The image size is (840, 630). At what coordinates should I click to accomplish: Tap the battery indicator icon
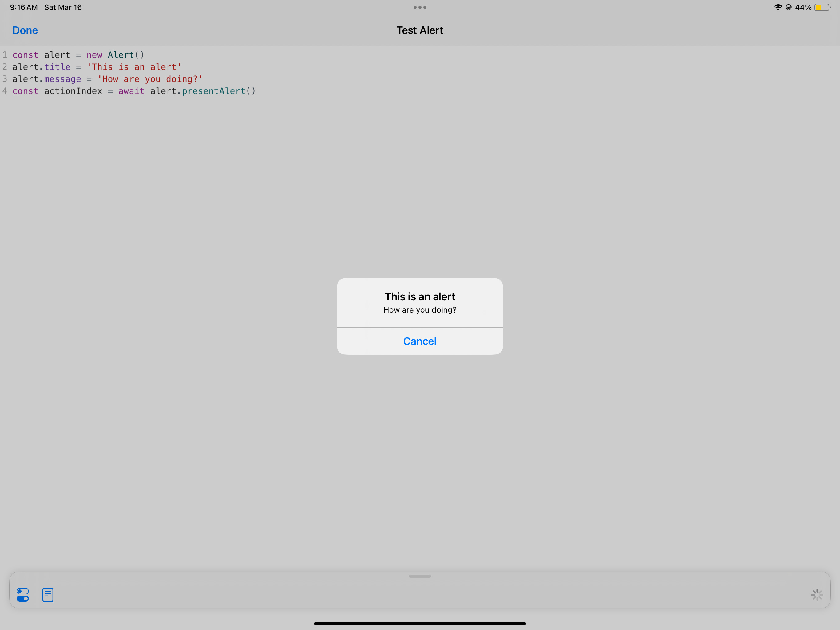coord(822,7)
